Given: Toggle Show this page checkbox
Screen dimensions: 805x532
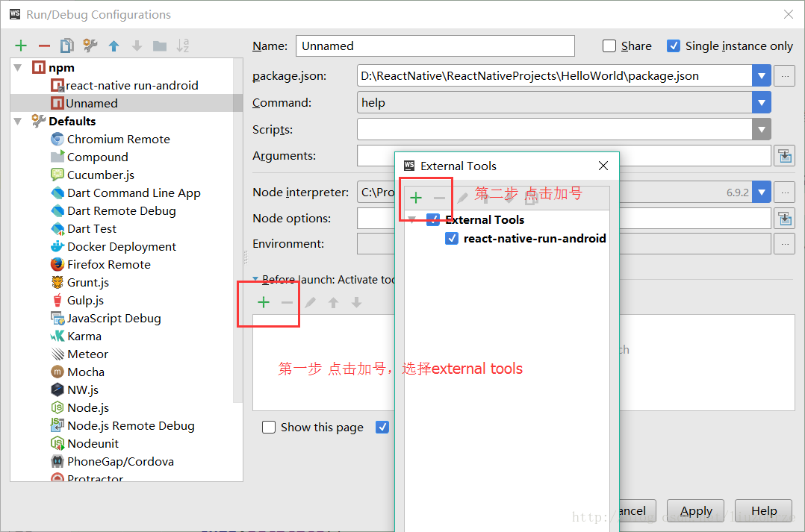Looking at the screenshot, I should pyautogui.click(x=269, y=428).
